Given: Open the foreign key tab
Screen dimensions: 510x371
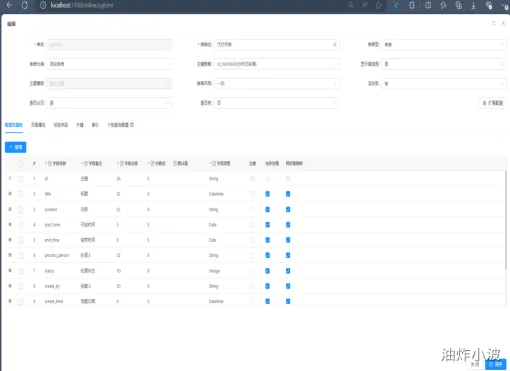Looking at the screenshot, I should click(80, 125).
